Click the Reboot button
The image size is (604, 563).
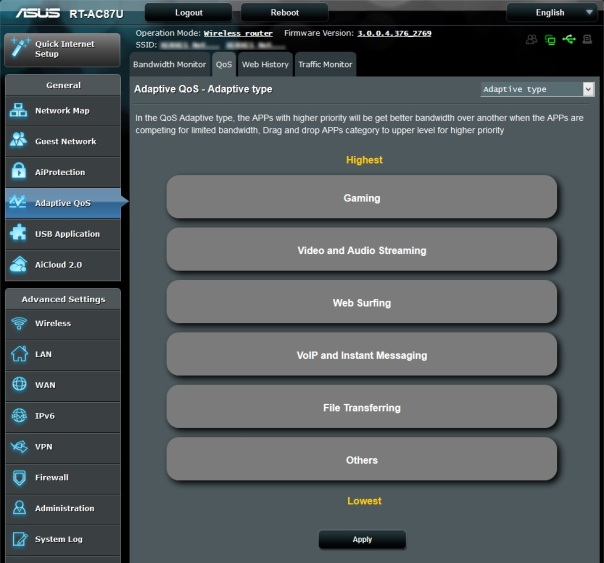[284, 13]
